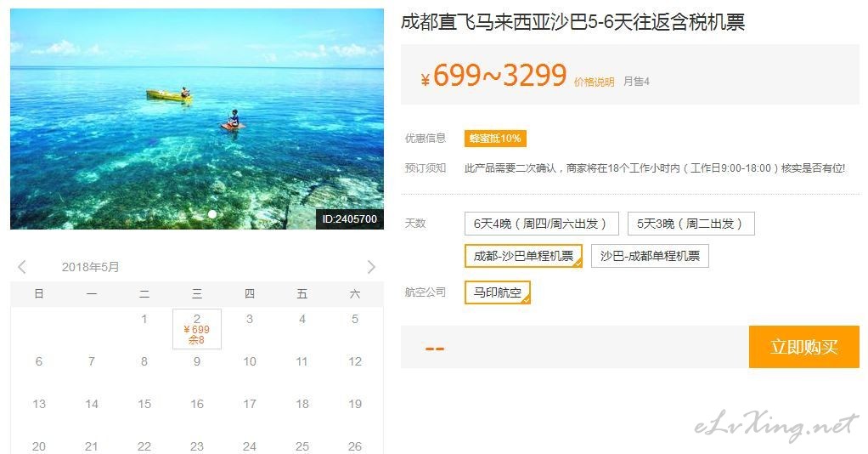Viewport: 868px width, 454px height.
Task: Click the 月售4 monthly sales text
Action: coord(636,82)
